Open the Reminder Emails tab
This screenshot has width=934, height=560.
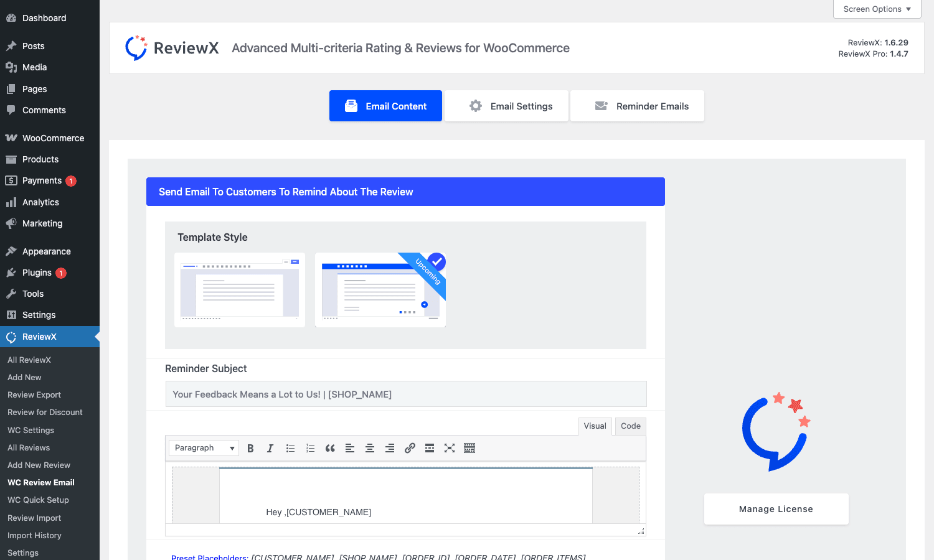click(x=637, y=106)
